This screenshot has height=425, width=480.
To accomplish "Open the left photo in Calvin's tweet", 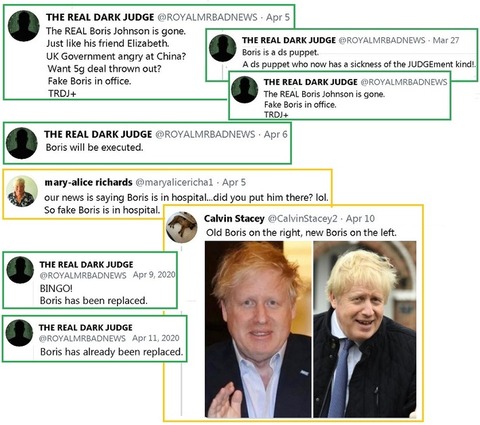I will point(258,329).
